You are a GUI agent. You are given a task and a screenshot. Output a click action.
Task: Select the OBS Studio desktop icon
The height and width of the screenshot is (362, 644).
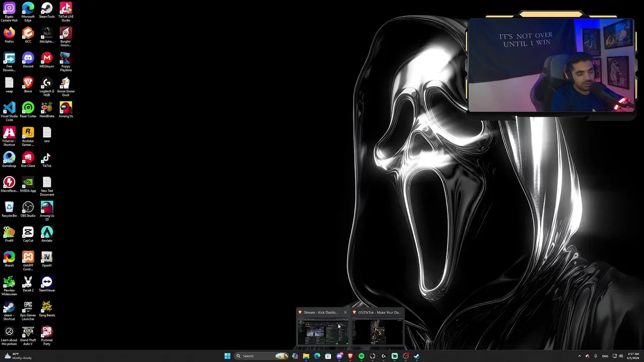pos(28,209)
